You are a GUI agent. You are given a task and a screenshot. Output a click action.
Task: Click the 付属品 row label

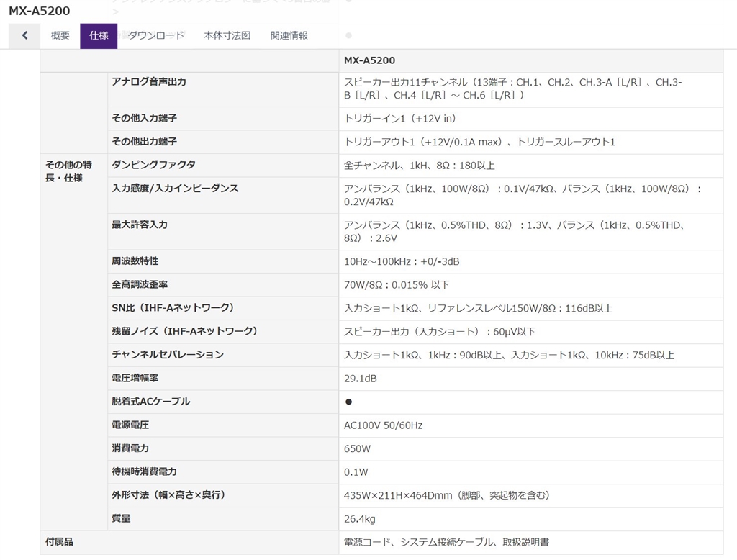tap(59, 542)
